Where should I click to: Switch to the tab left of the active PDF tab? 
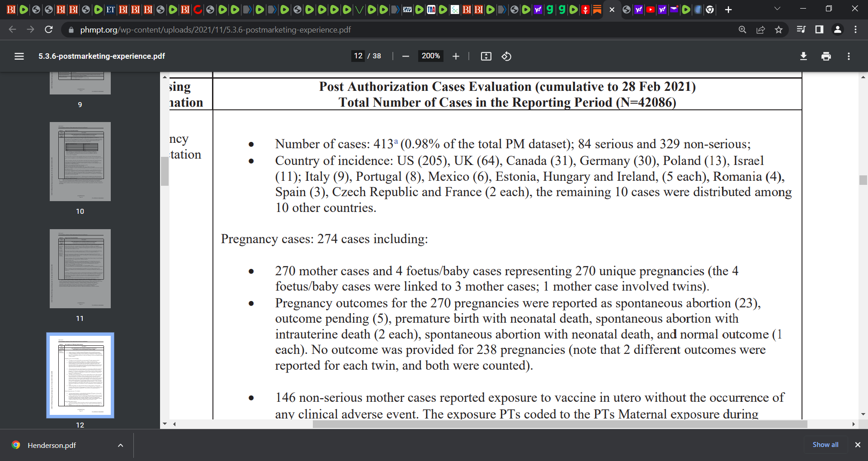[597, 9]
